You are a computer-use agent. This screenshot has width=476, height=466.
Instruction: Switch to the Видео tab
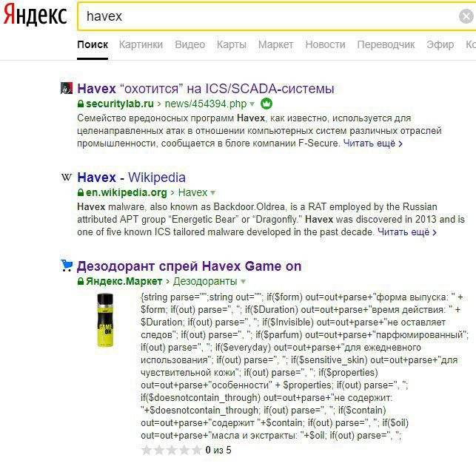[x=190, y=44]
